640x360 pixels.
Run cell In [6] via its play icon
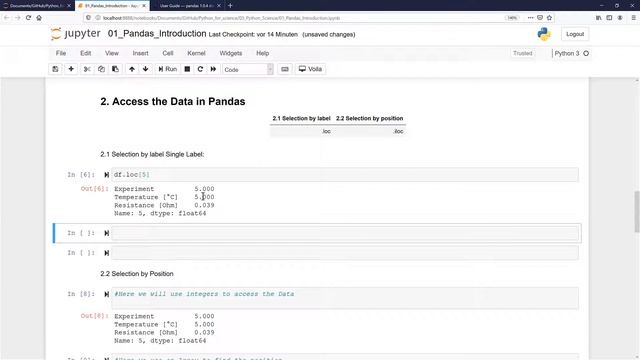click(107, 175)
